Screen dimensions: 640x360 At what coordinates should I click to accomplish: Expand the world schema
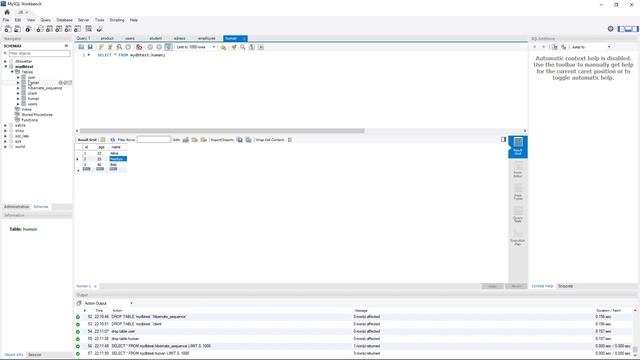click(5, 147)
